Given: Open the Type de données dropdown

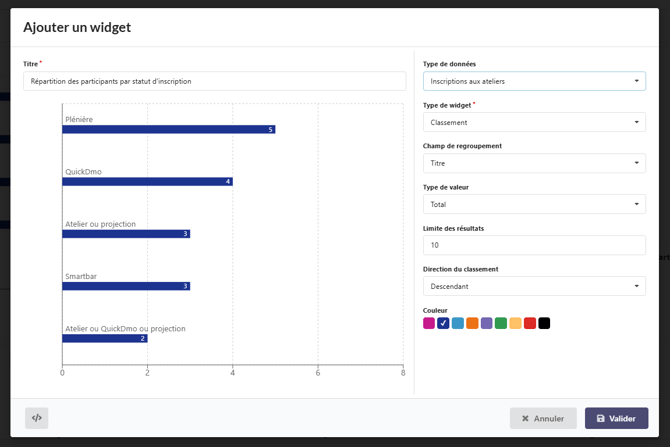Looking at the screenshot, I should pos(534,81).
